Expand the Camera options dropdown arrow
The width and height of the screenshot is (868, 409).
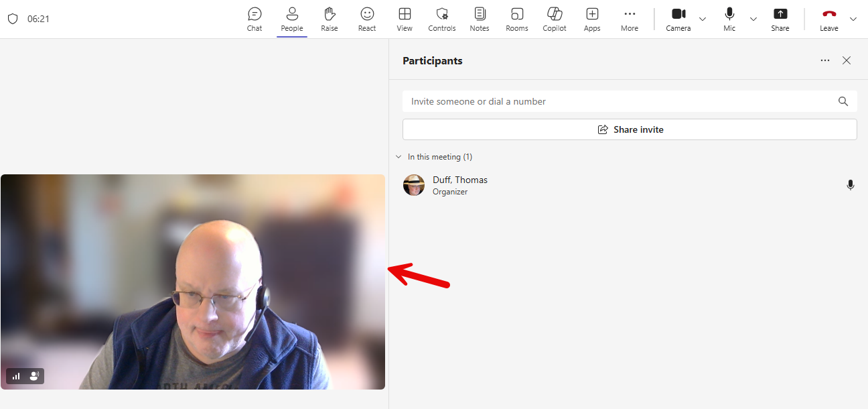pyautogui.click(x=703, y=19)
